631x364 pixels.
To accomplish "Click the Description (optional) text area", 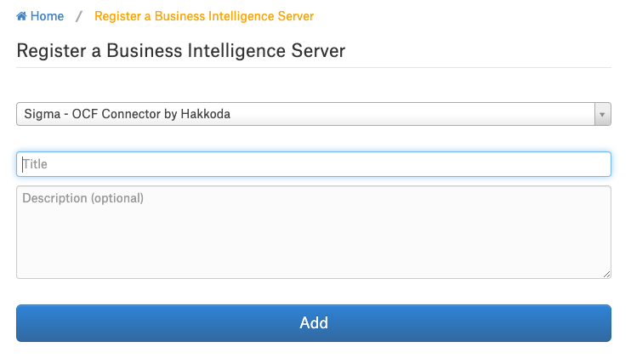I will 314,232.
